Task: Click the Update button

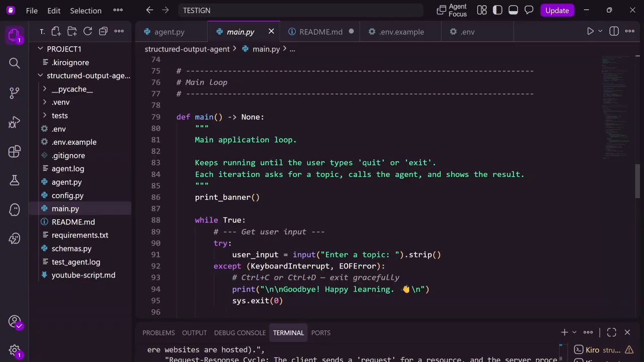Action: pyautogui.click(x=557, y=10)
